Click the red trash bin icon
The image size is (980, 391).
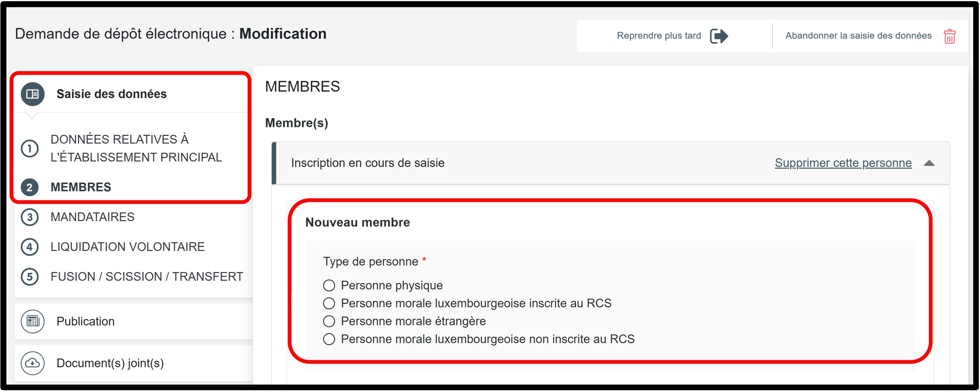click(949, 36)
